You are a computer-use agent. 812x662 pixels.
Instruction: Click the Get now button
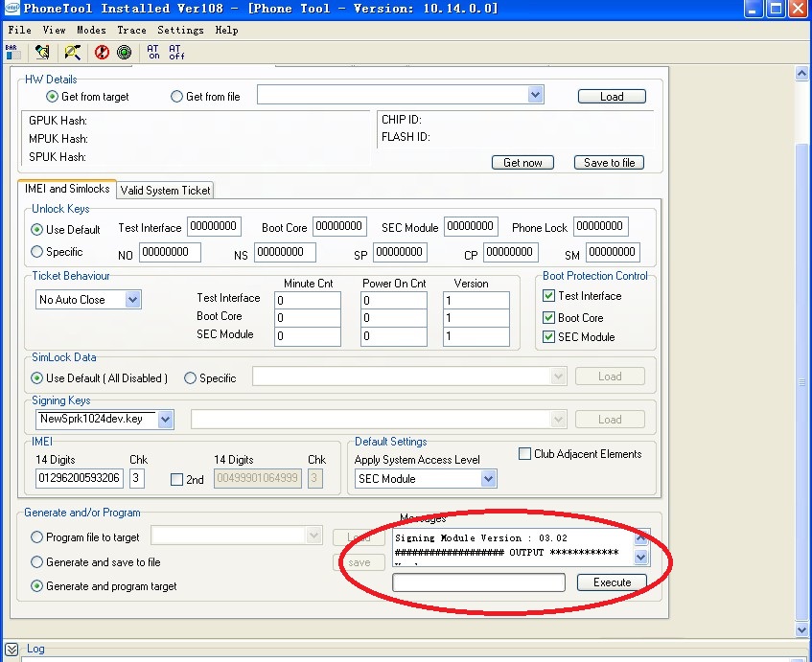(x=522, y=163)
